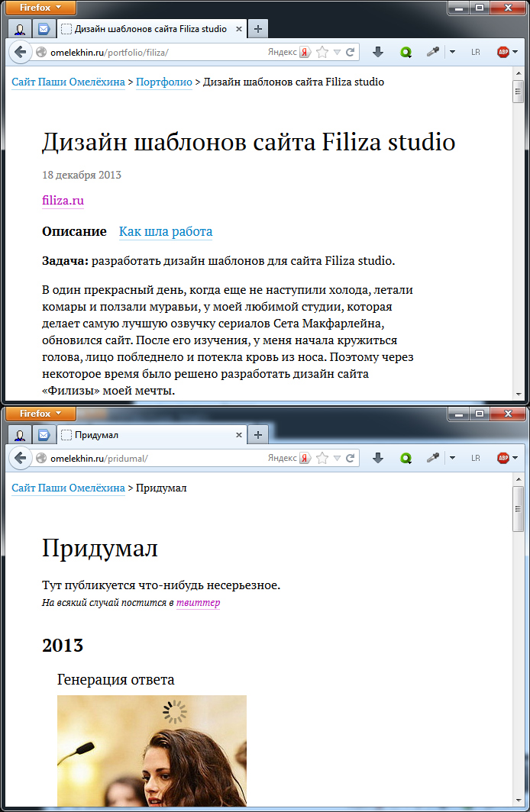The image size is (530, 812).
Task: Close the Придумал tab
Action: coord(239,435)
